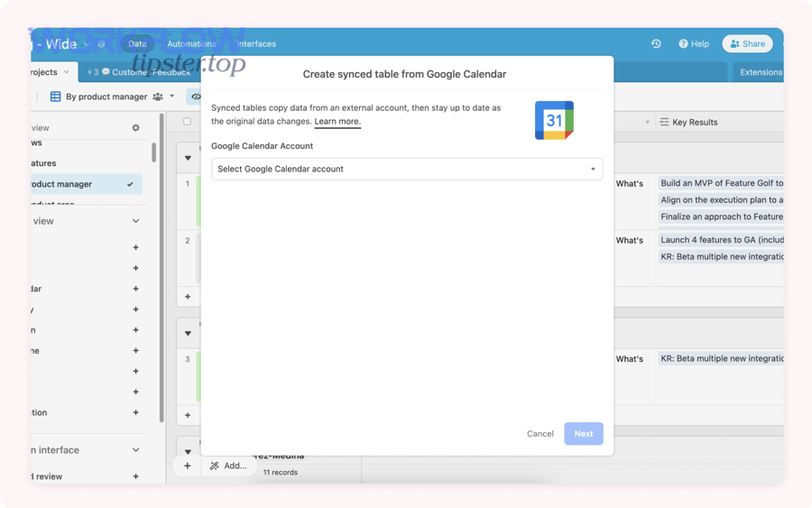Open the Extensions panel
This screenshot has width=812, height=508.
coord(761,72)
